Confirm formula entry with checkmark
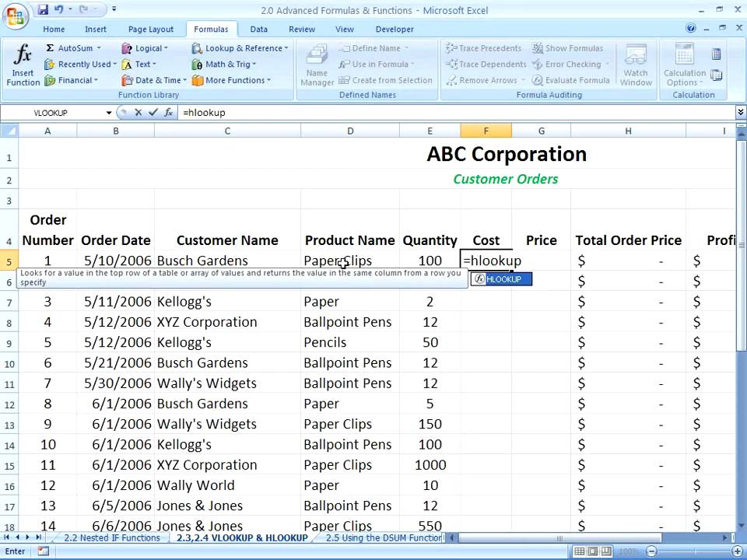 [x=153, y=113]
